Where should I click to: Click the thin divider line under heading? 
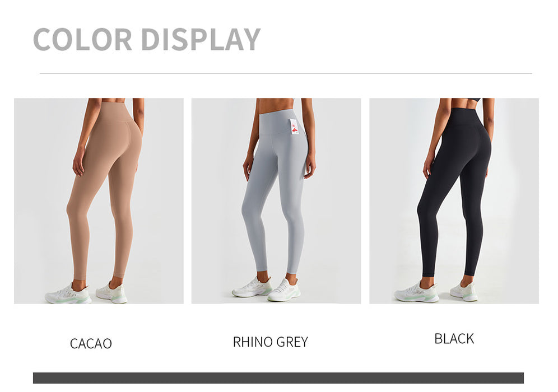pos(286,73)
